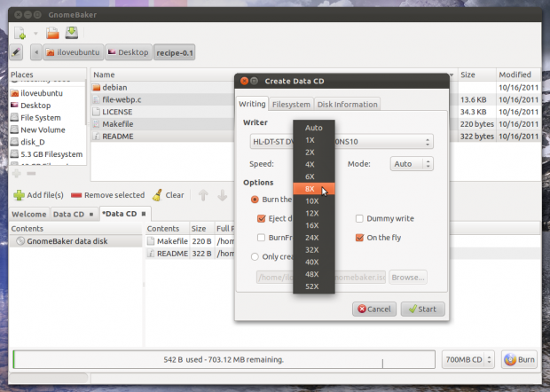The image size is (550, 392).
Task: Choose 6X speed option
Action: pos(313,176)
